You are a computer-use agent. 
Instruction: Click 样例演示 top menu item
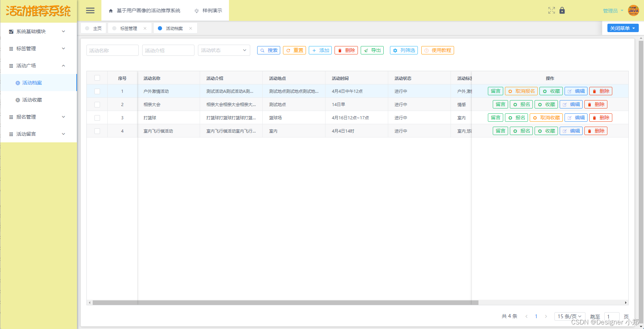[x=208, y=11]
